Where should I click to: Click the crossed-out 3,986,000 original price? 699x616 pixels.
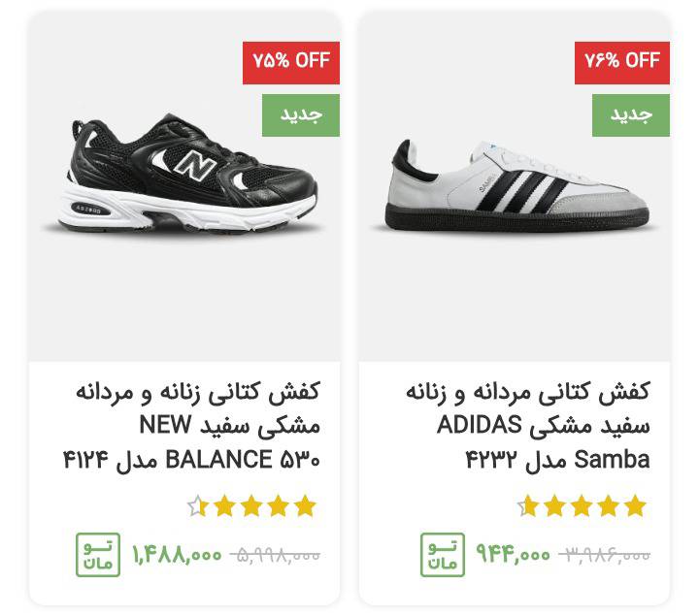pyautogui.click(x=605, y=556)
